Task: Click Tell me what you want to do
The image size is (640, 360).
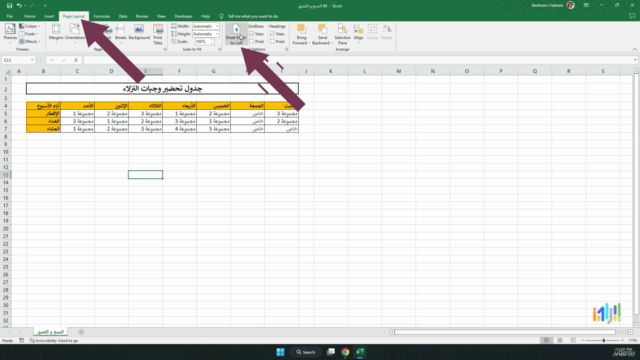Action: tap(253, 16)
